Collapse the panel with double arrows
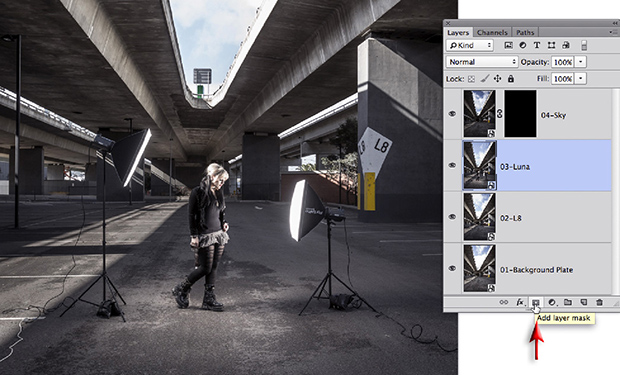 [x=614, y=23]
